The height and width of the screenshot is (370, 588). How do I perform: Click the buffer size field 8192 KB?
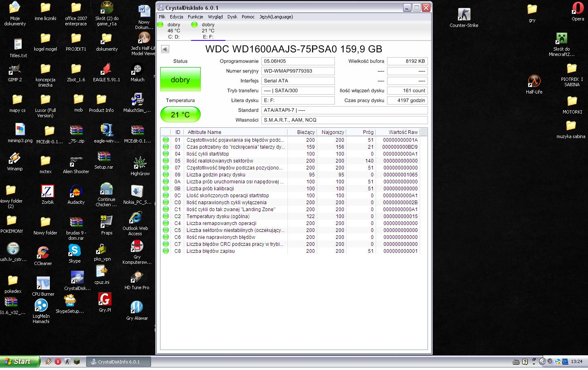click(x=407, y=61)
